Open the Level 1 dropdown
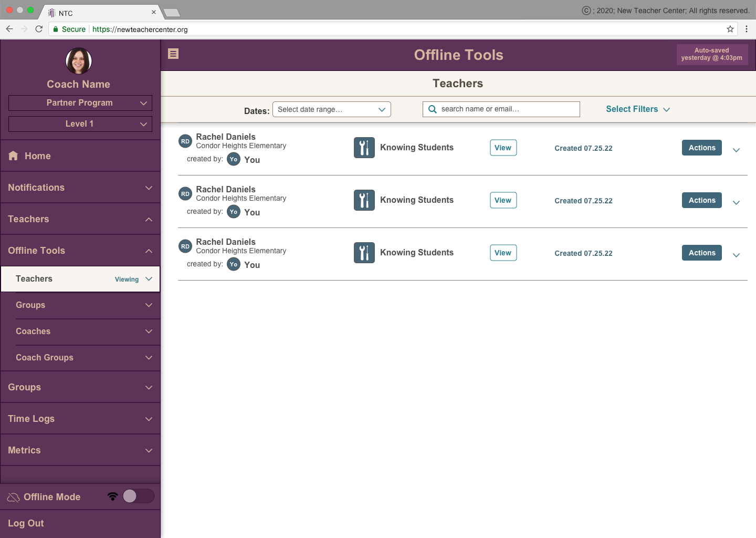The height and width of the screenshot is (538, 756). click(80, 124)
